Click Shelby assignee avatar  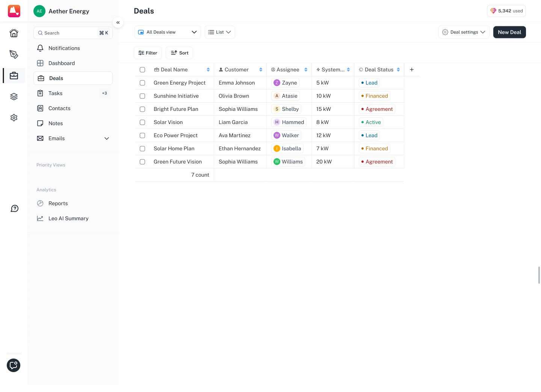tap(277, 109)
